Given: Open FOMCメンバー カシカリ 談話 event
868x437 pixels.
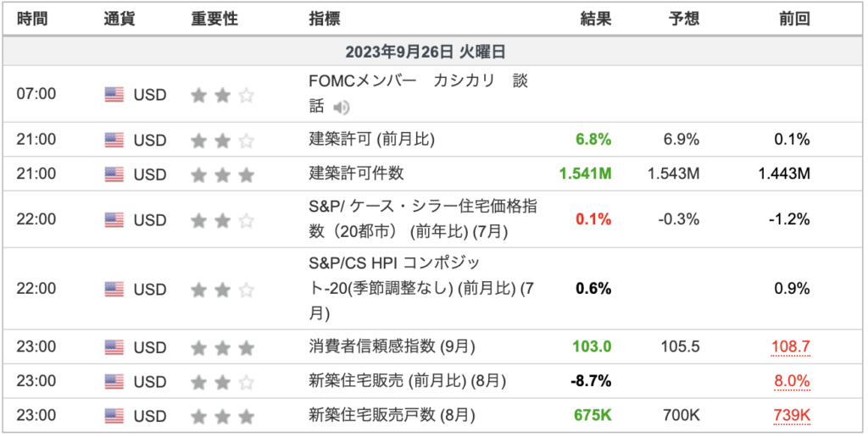Looking at the screenshot, I should (x=418, y=93).
